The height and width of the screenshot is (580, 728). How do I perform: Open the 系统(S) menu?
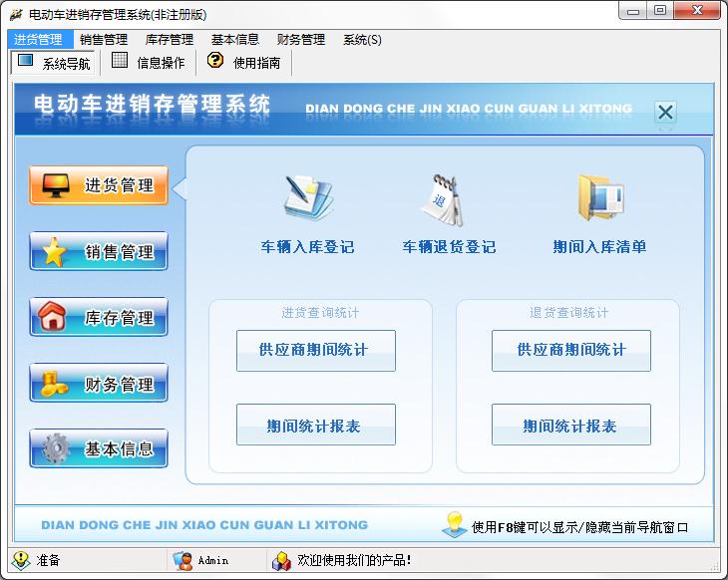[x=363, y=40]
